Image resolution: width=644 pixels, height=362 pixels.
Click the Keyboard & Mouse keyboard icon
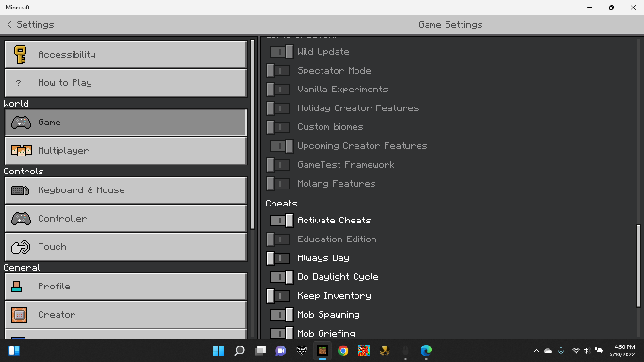(x=21, y=190)
